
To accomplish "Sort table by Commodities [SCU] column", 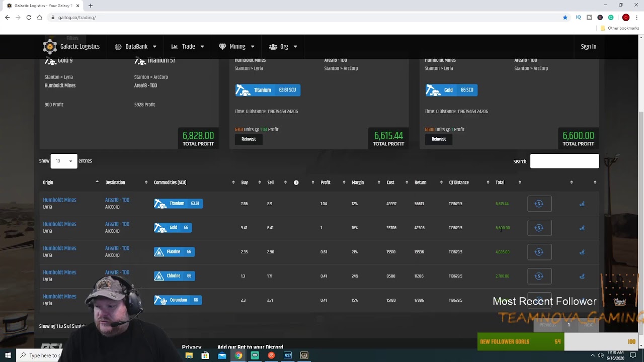I will 194,183.
